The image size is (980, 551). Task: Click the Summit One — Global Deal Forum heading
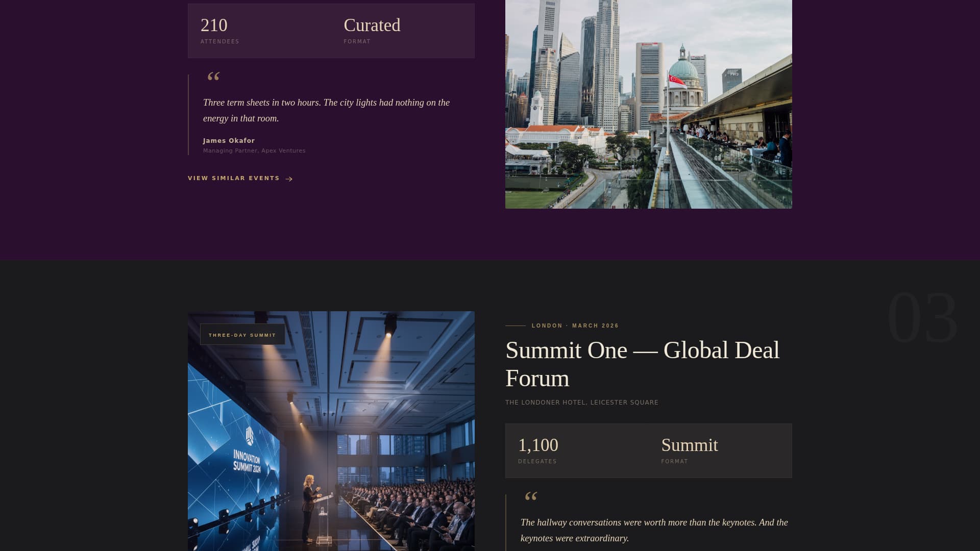tap(642, 364)
